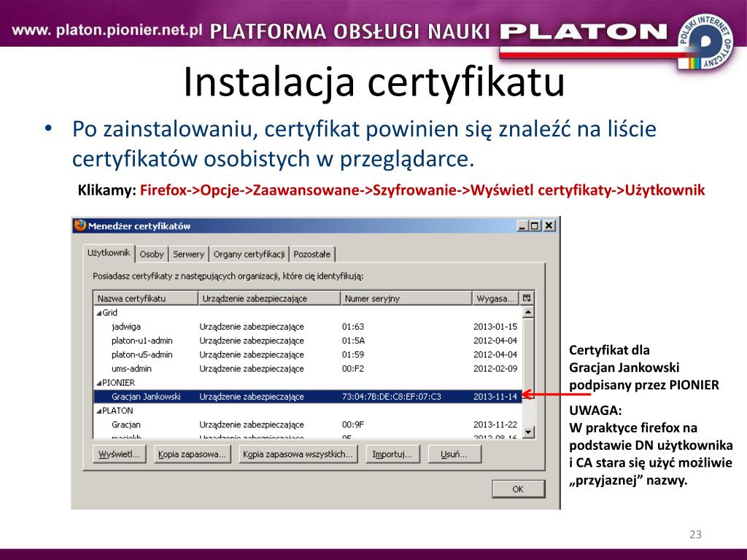
Task: Open the Serwery tab
Action: coord(189,254)
